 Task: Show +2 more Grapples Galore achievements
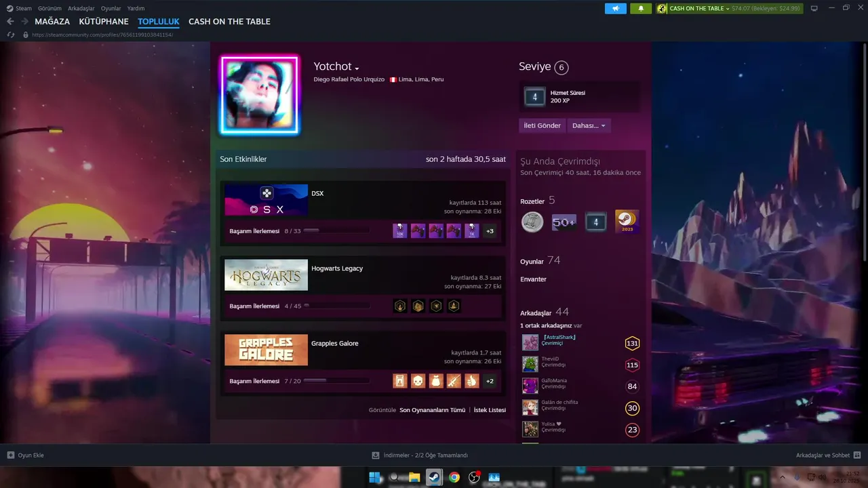(x=490, y=381)
